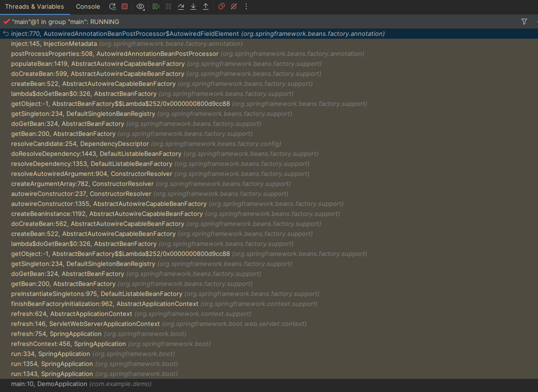Stop the debug session

tap(125, 6)
